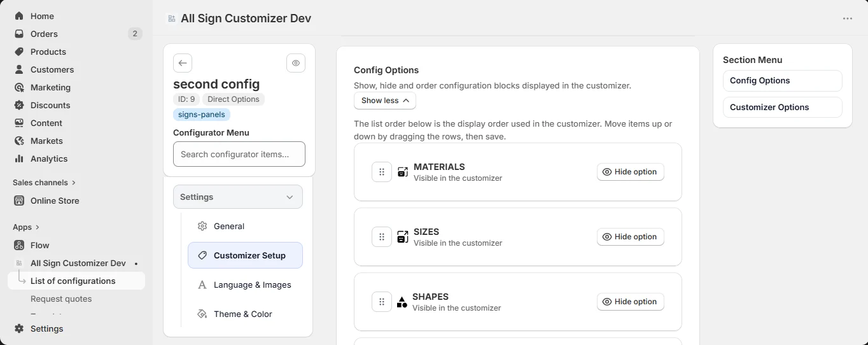The image size is (868, 345).
Task: Click the Online Store storefront icon
Action: coord(19,201)
